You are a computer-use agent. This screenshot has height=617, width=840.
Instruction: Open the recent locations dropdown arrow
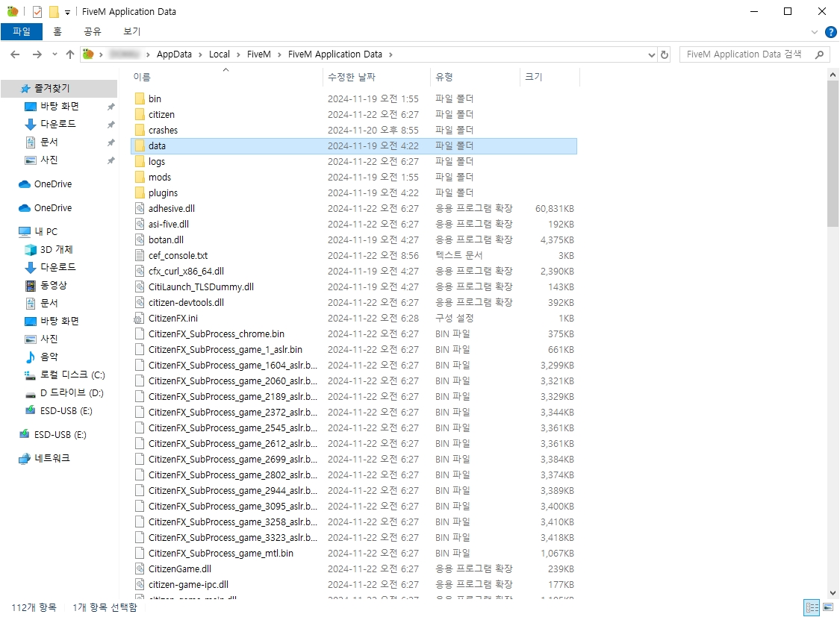(x=55, y=54)
